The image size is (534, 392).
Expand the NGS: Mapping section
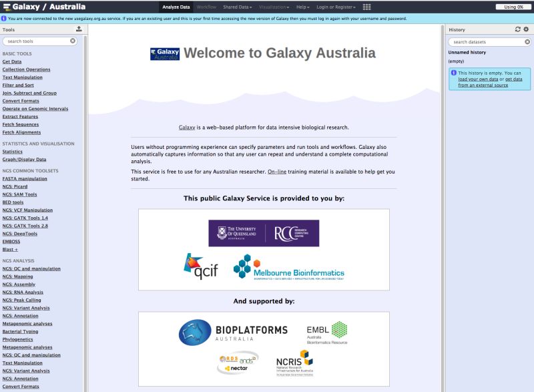click(x=17, y=276)
